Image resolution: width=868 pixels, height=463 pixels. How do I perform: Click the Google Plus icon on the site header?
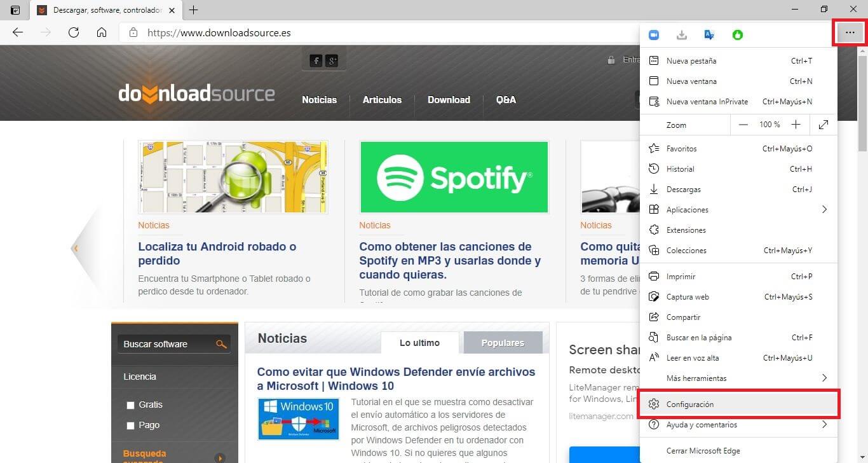coord(332,60)
